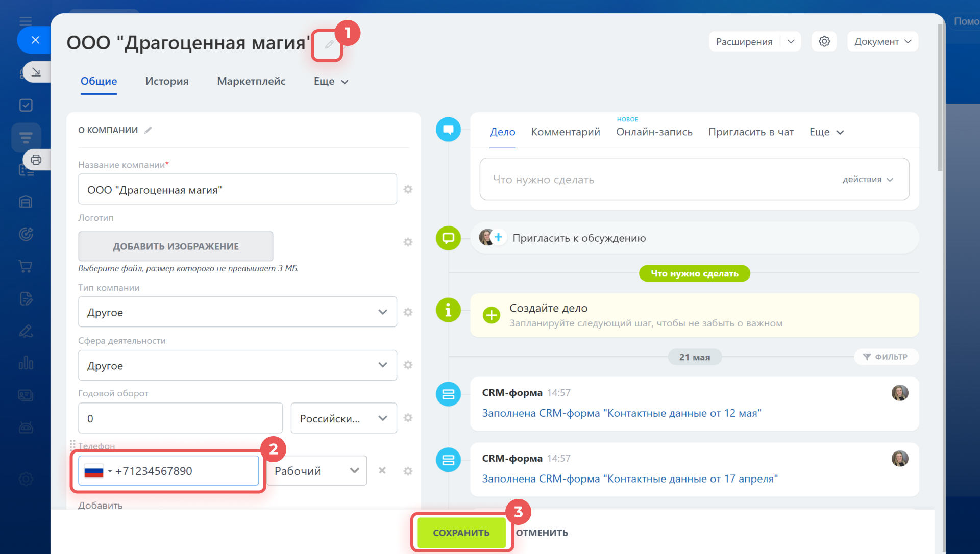Viewport: 980px width, 554px height.
Task: Click gear icon next to Логотип field
Action: (x=408, y=242)
